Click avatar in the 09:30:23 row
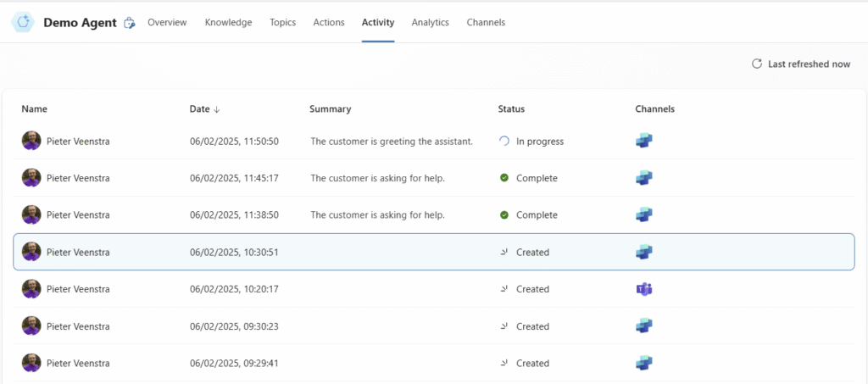 pos(31,326)
